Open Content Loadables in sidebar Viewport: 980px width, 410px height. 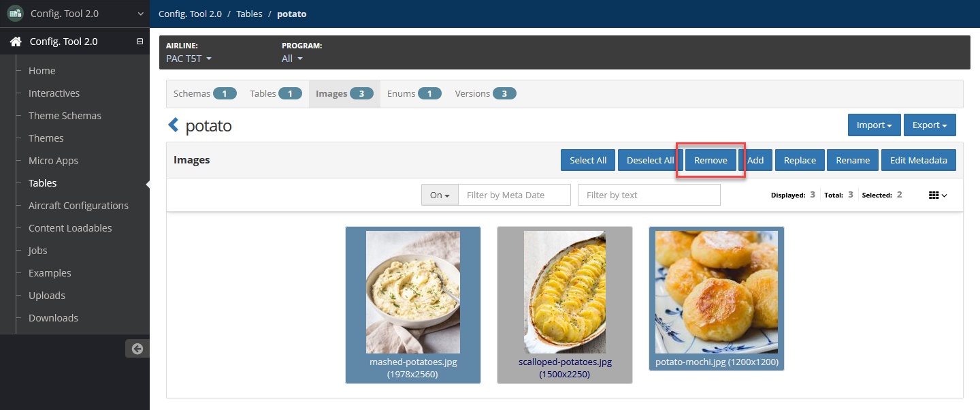(70, 228)
